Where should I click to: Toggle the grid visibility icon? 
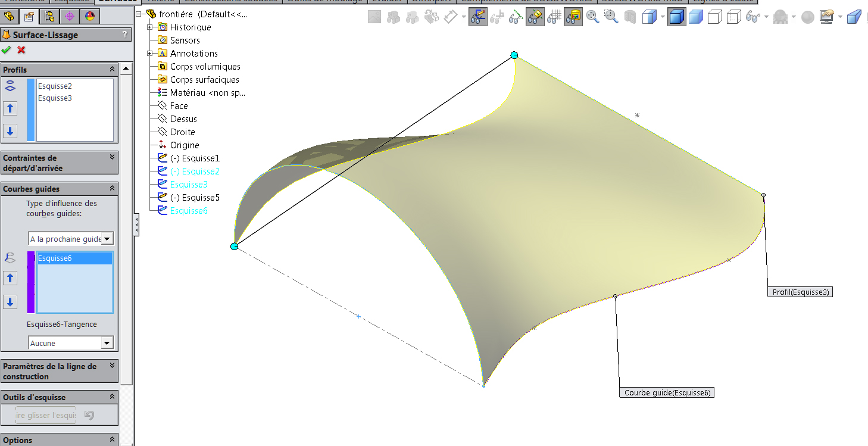pos(554,16)
